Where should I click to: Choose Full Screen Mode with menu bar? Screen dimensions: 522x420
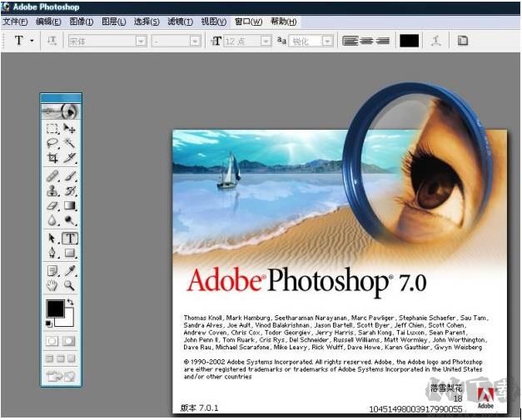pyautogui.click(x=60, y=358)
